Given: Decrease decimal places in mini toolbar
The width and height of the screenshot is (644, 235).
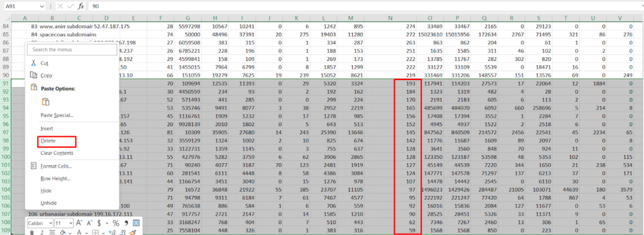Looking at the screenshot, I should coord(123,232).
